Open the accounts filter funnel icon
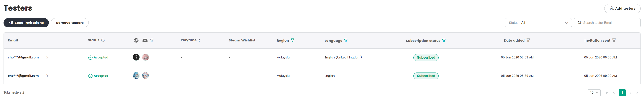Screen dimensions: 644x101 (x=152, y=40)
